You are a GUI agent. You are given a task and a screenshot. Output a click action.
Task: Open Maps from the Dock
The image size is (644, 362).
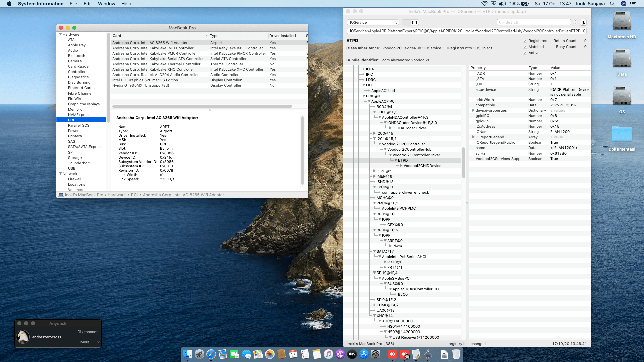(x=258, y=354)
